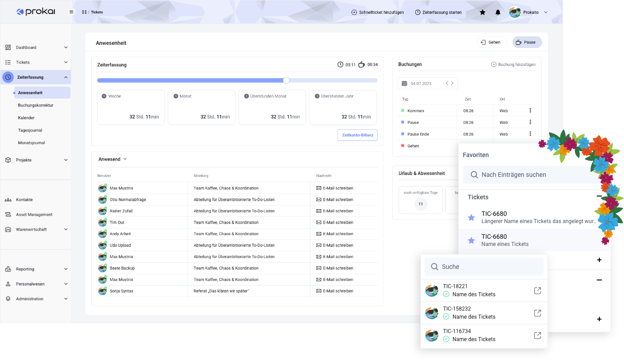This screenshot has height=364, width=624.
Task: Expand the Dashboard sidebar menu
Action: [x=66, y=48]
